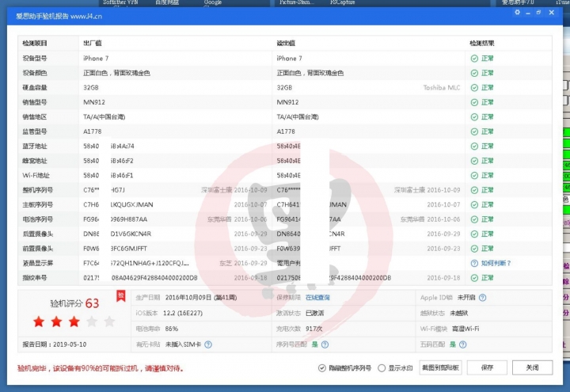Click the fifth grey rating star
Image resolution: width=570 pixels, height=392 pixels.
109,322
